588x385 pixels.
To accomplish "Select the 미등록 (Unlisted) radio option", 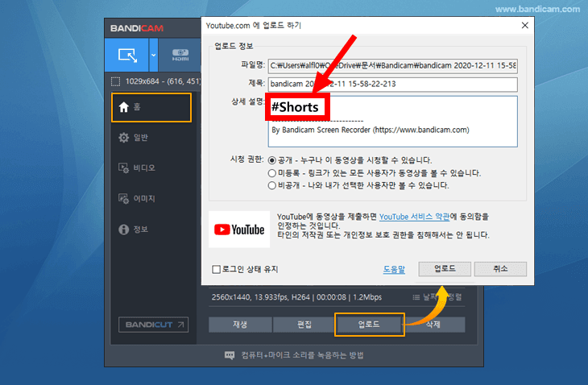I will (x=272, y=173).
